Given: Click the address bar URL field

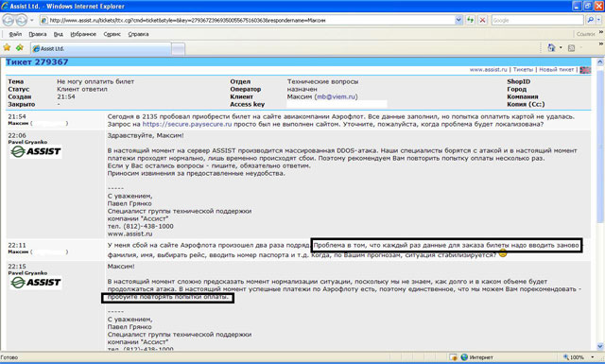Looking at the screenshot, I should pyautogui.click(x=247, y=20).
